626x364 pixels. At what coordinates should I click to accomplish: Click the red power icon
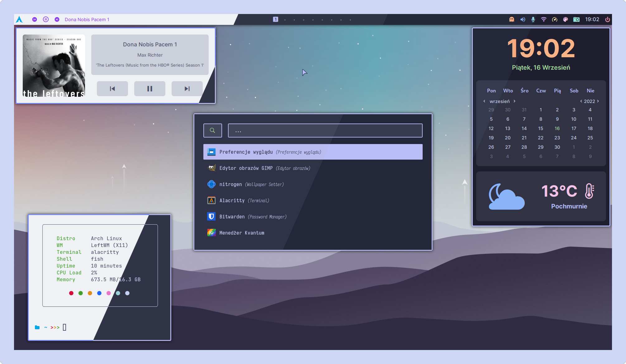pos(607,19)
